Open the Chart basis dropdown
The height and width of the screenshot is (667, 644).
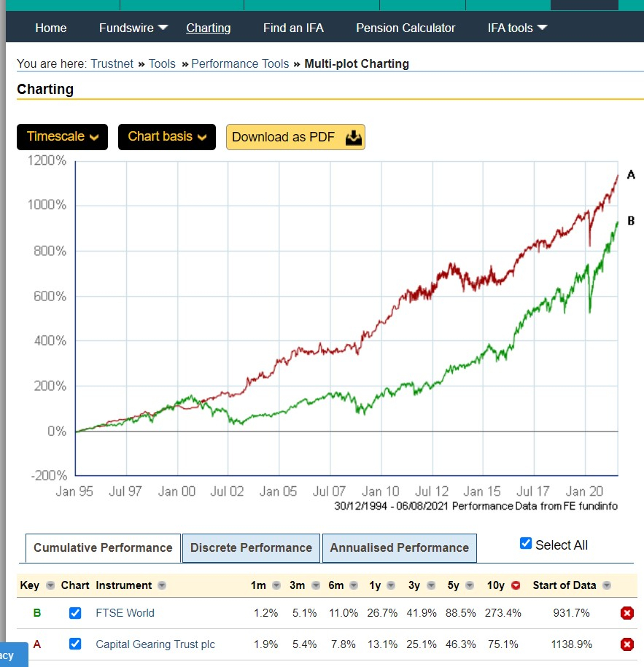click(x=167, y=137)
